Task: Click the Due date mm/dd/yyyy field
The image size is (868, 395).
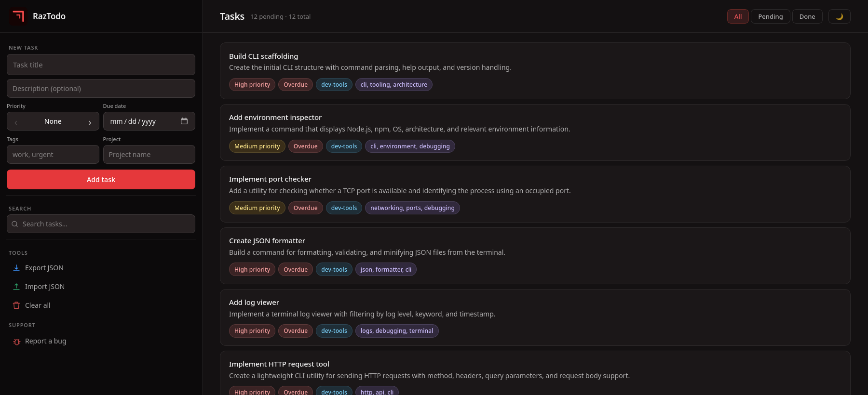Action: click(x=149, y=121)
